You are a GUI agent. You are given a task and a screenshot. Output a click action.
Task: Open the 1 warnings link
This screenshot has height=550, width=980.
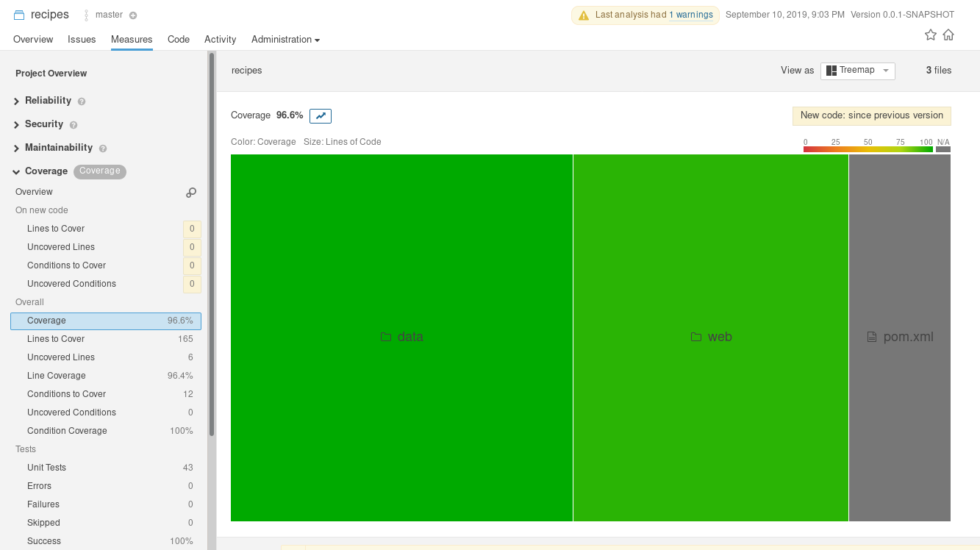coord(691,15)
